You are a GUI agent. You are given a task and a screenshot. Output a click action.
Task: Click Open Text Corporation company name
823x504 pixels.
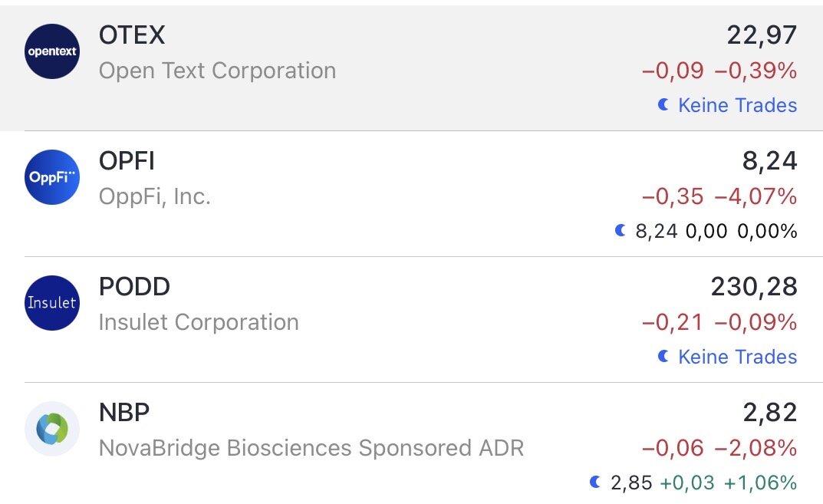pos(217,71)
